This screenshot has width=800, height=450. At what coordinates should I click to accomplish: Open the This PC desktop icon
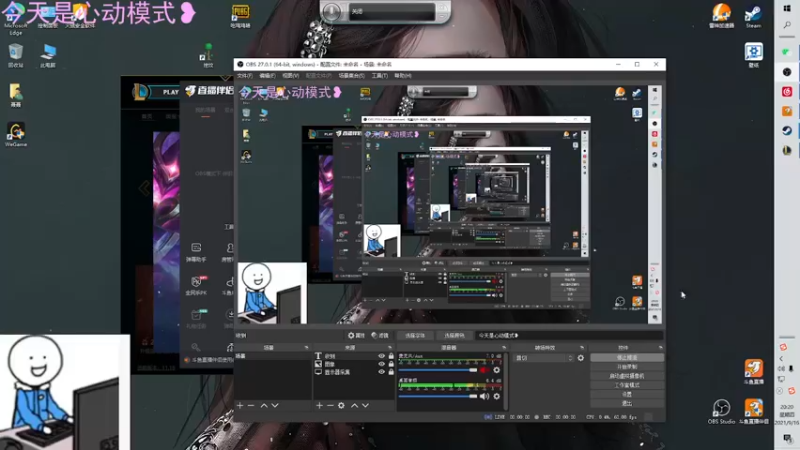click(x=48, y=56)
